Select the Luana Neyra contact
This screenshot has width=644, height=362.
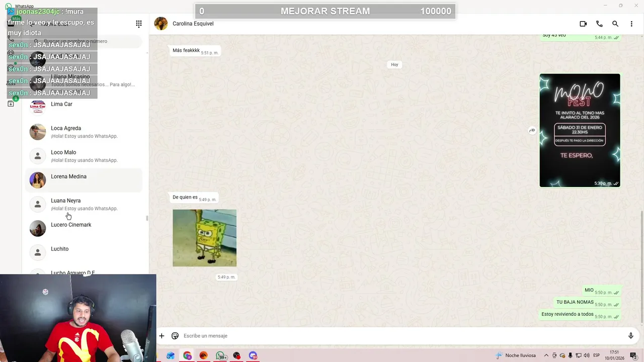(x=84, y=204)
